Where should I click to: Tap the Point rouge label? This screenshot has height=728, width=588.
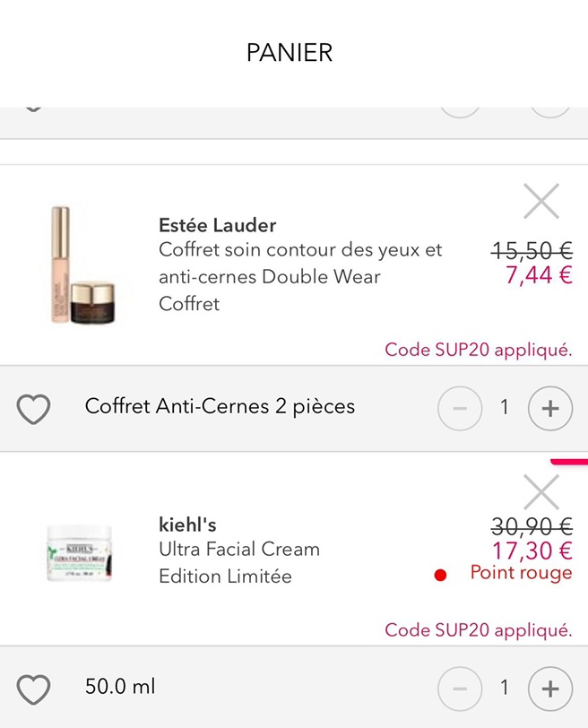(x=521, y=573)
